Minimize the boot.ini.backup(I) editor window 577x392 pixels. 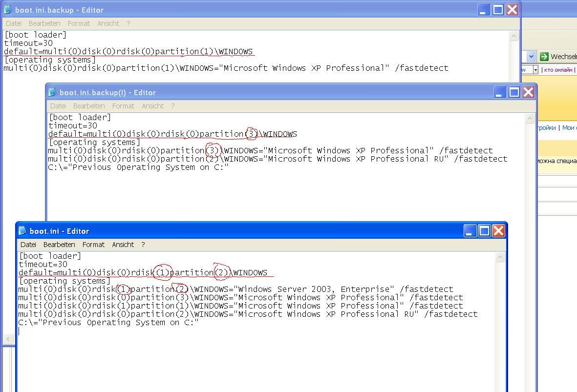pyautogui.click(x=499, y=92)
